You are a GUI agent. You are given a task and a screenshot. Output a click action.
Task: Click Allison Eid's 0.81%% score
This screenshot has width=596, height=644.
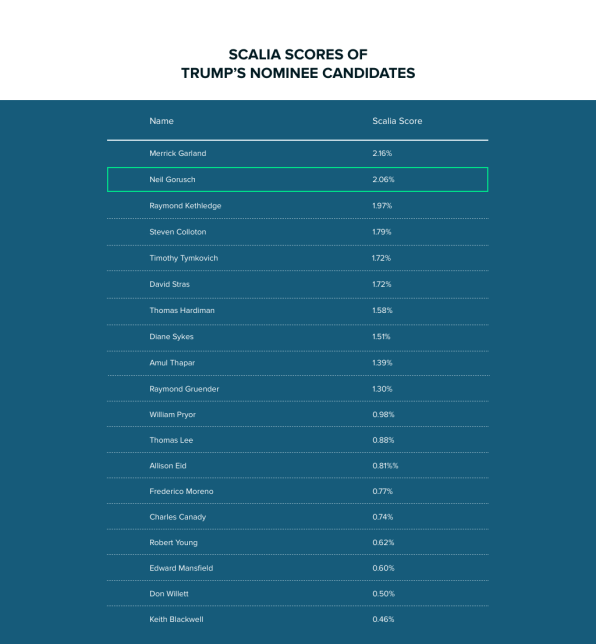[385, 466]
